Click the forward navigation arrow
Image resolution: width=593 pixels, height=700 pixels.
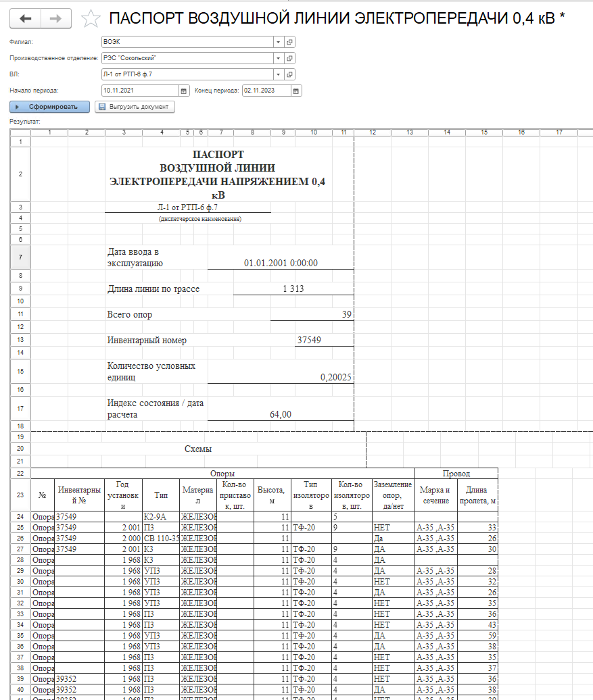56,19
